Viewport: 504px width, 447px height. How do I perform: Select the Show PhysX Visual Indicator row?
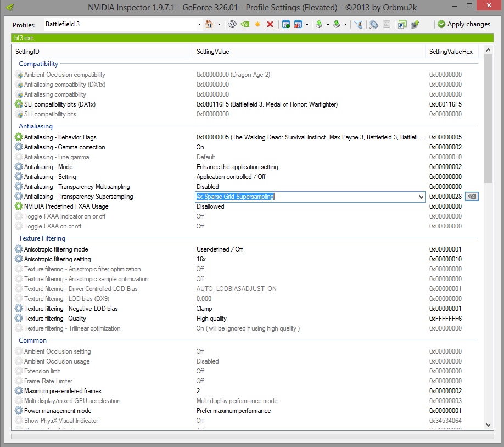(x=247, y=420)
